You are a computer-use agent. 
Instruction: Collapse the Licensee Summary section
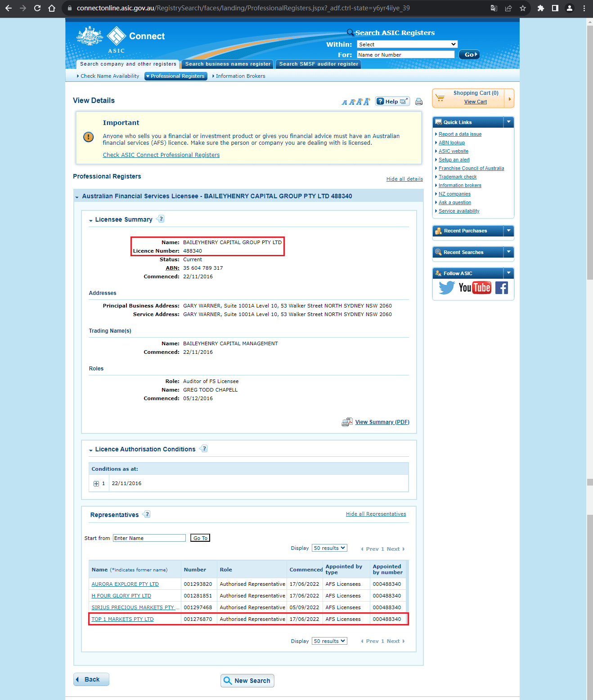pyautogui.click(x=91, y=220)
